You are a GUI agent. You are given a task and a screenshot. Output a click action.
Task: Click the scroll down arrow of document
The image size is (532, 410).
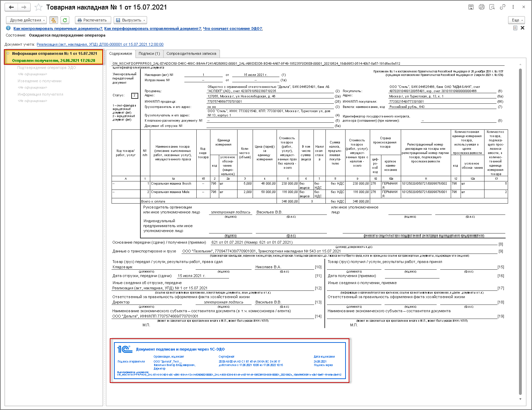pos(520,399)
